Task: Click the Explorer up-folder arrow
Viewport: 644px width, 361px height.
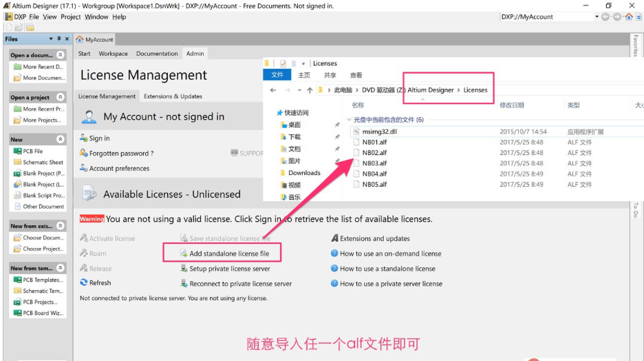Action: pyautogui.click(x=310, y=90)
